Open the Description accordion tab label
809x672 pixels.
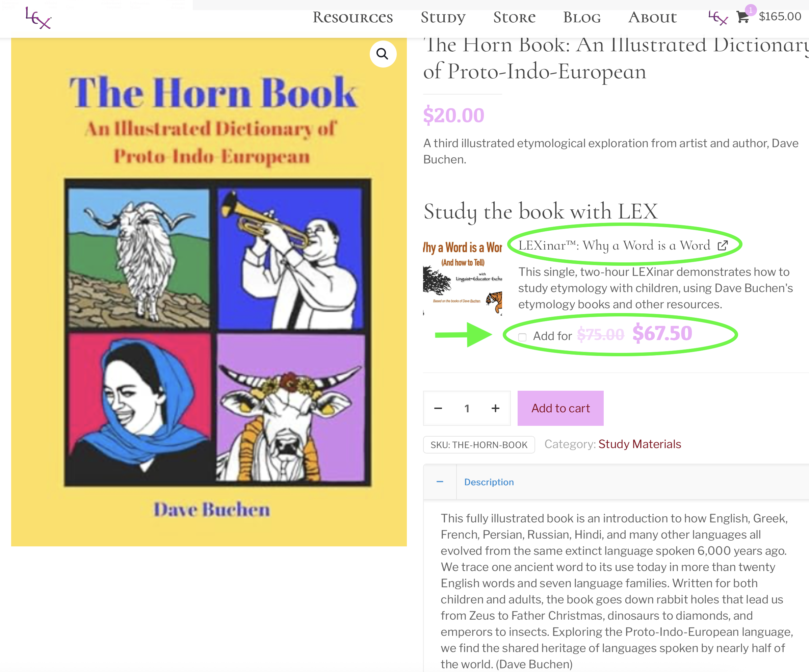tap(489, 482)
